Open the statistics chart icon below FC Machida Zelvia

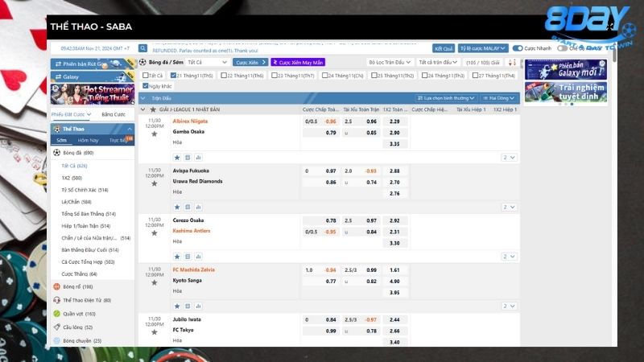[x=198, y=306]
